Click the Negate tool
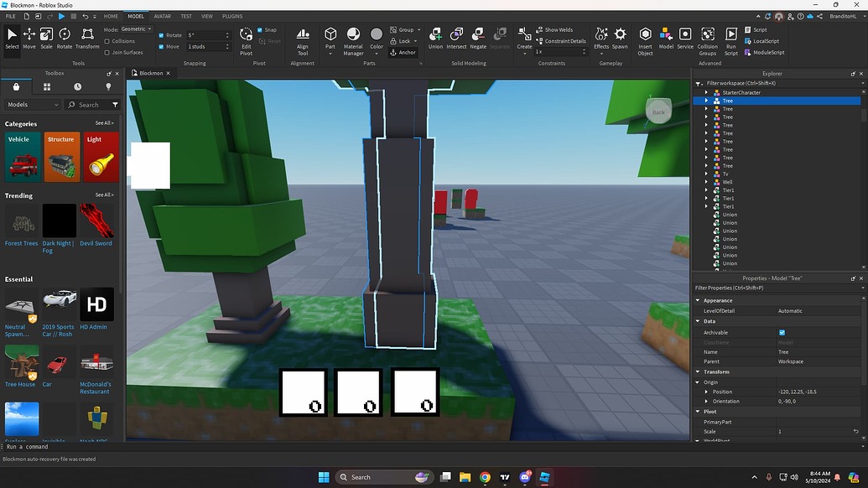The image size is (868, 488). [478, 39]
